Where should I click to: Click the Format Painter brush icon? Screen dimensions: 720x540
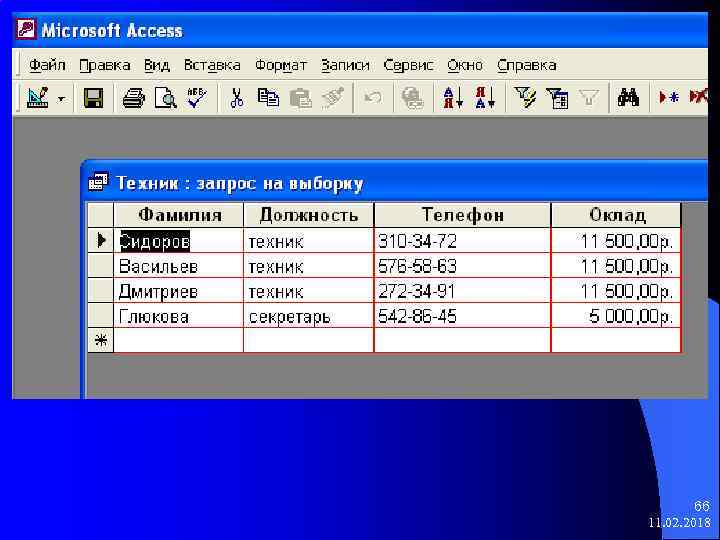click(333, 98)
